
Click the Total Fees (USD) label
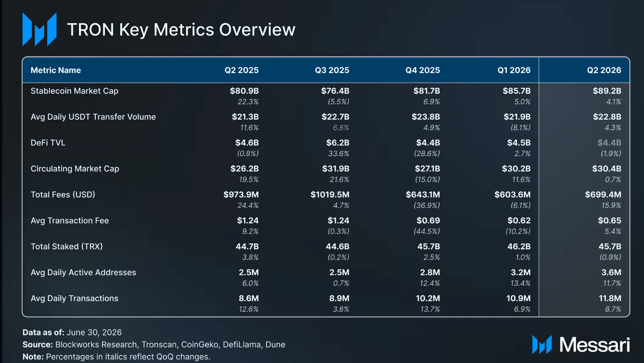63,194
